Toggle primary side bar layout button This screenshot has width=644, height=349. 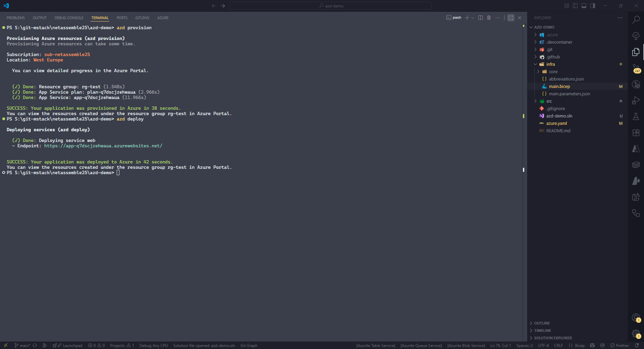[575, 6]
